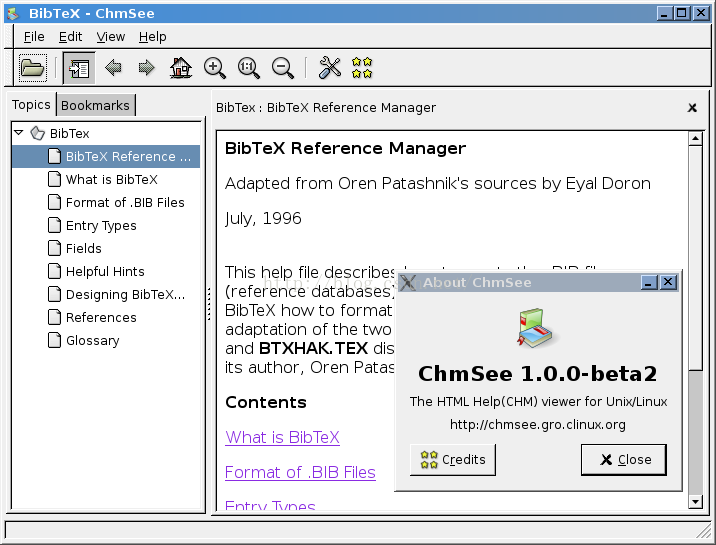The height and width of the screenshot is (545, 716).
Task: Follow the 'Format of .BIB Files' link
Action: (300, 472)
